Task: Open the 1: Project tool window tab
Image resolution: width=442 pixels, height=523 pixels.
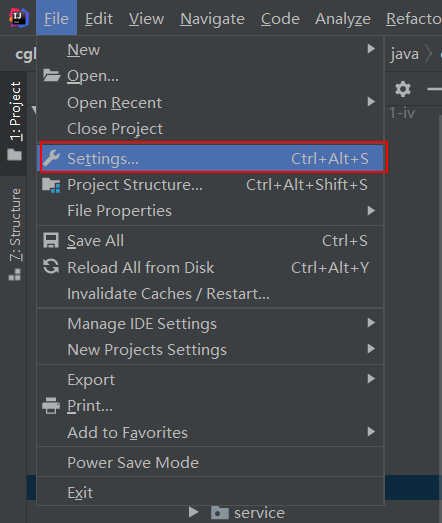Action: coord(15,121)
